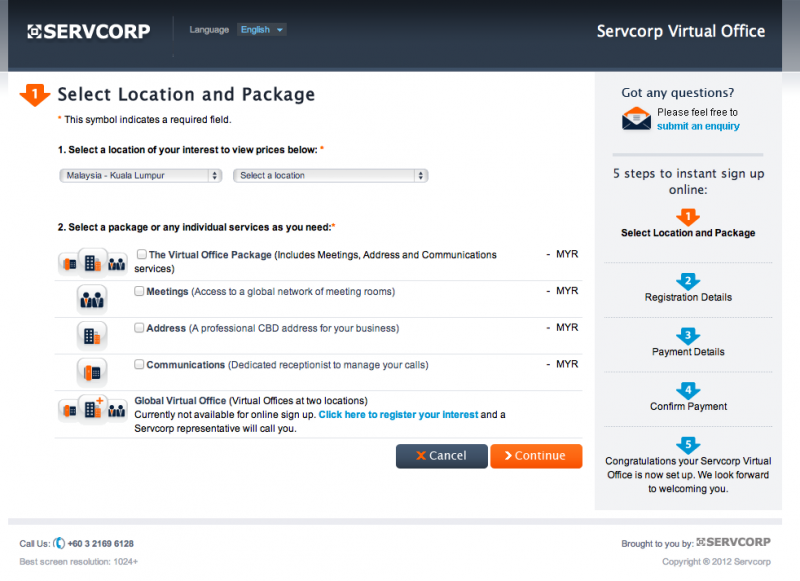800x581 pixels.
Task: Click the phone icon in Global Virtual Office row
Action: (69, 410)
